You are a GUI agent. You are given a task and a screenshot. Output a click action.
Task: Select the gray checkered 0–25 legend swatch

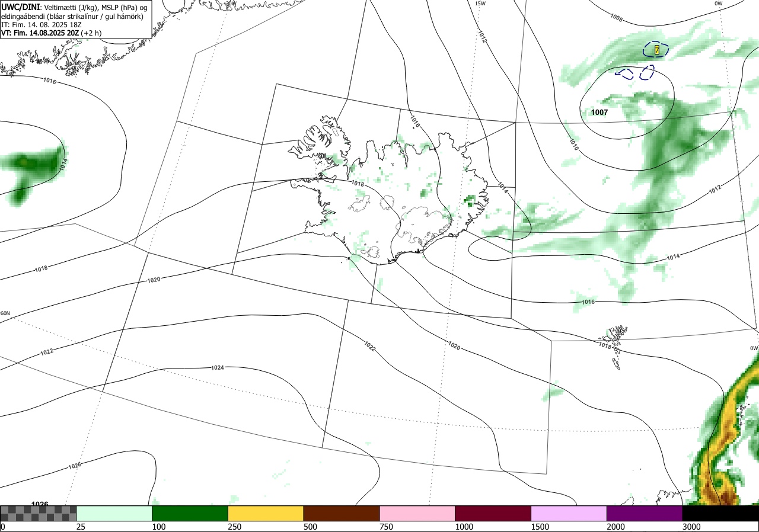click(39, 513)
